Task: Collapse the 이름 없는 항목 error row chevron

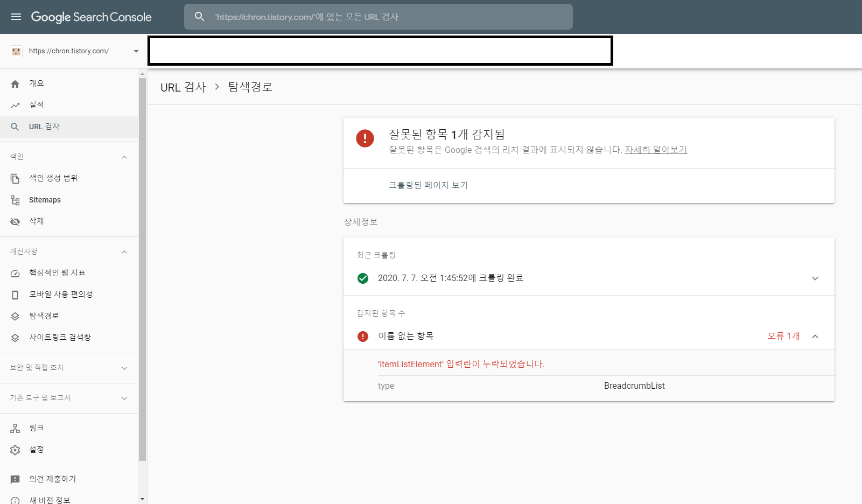Action: point(815,336)
